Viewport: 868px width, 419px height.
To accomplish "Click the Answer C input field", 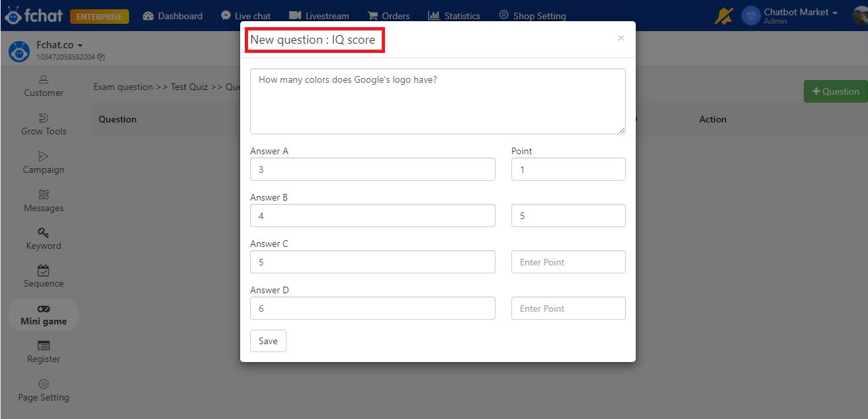I will click(x=372, y=262).
